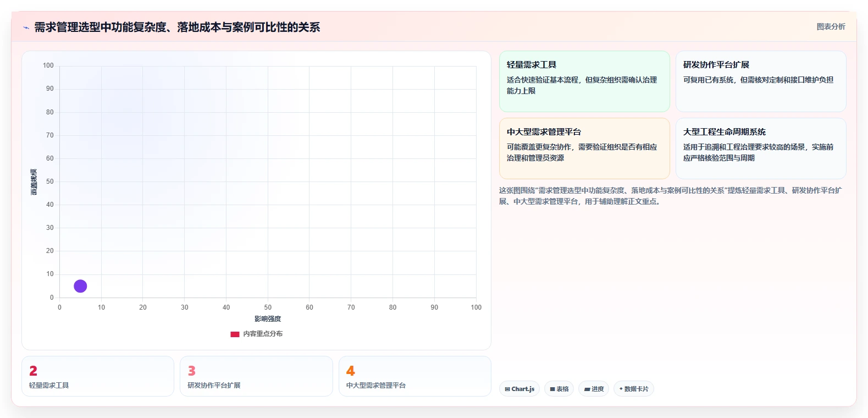Click the icon inside the 进度 chip
Image resolution: width=868 pixels, height=418 pixels.
[x=587, y=389]
